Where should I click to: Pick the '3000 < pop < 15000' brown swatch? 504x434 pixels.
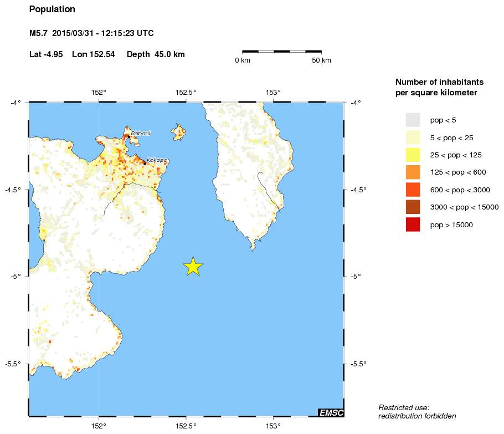point(413,207)
